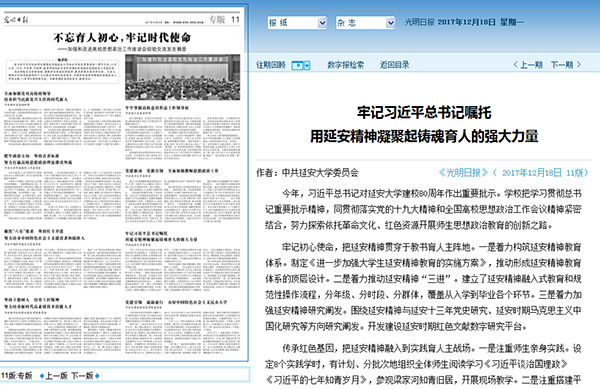Screen dimensions: 600x389
Task: Click the blue left arrow beside 上一版
Action: (x=42, y=376)
